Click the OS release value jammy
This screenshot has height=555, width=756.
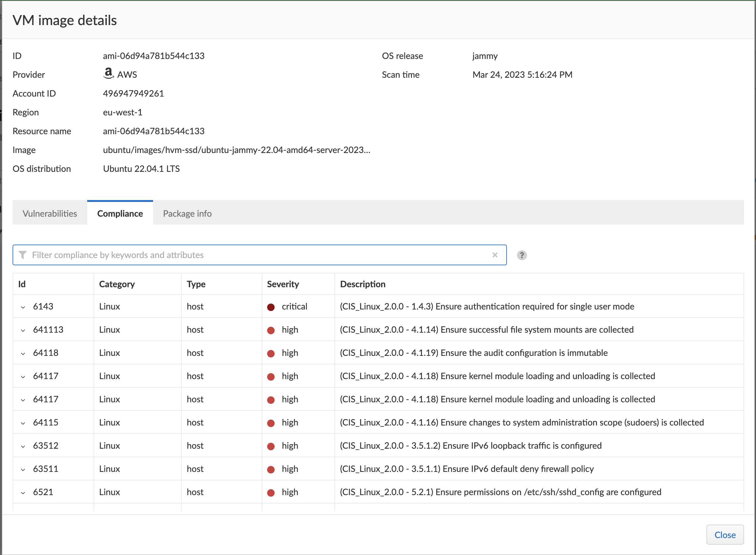pyautogui.click(x=485, y=56)
